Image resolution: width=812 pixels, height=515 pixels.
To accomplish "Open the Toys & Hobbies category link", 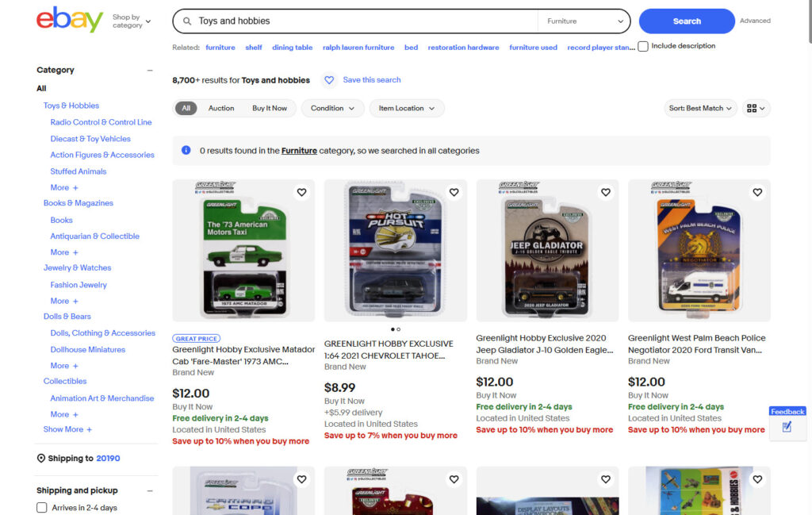I will click(71, 105).
